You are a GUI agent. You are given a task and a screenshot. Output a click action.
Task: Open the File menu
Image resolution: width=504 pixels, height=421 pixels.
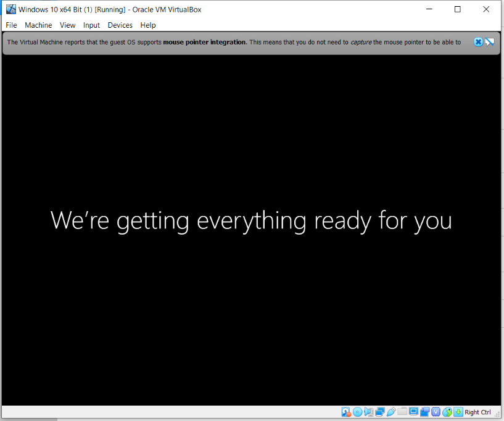click(x=11, y=25)
